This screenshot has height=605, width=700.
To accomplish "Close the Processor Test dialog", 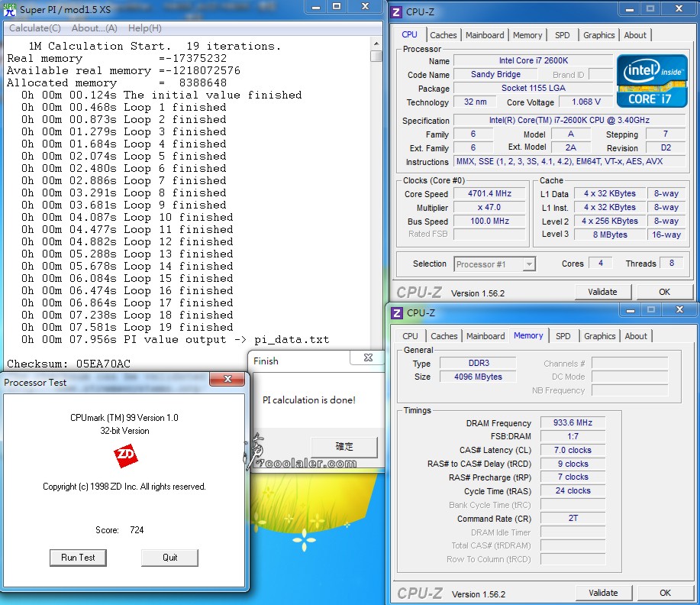I will coord(227,380).
